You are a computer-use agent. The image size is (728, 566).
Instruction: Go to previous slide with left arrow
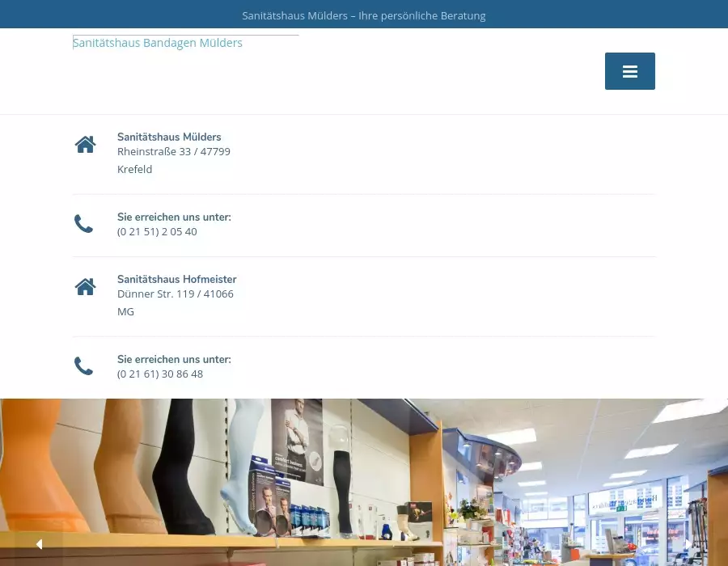[38, 544]
